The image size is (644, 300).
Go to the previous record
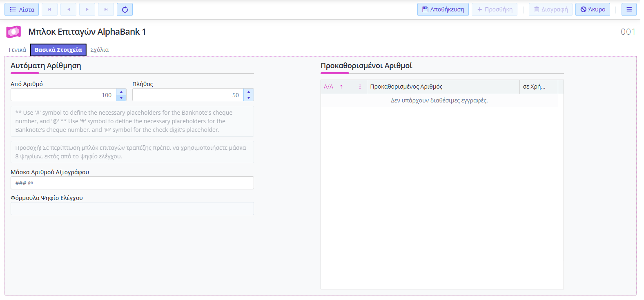[68, 9]
